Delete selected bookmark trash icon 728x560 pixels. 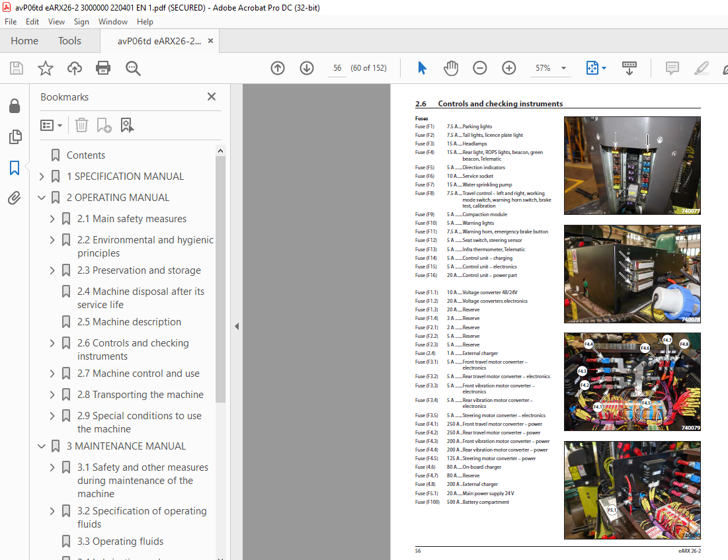click(81, 125)
